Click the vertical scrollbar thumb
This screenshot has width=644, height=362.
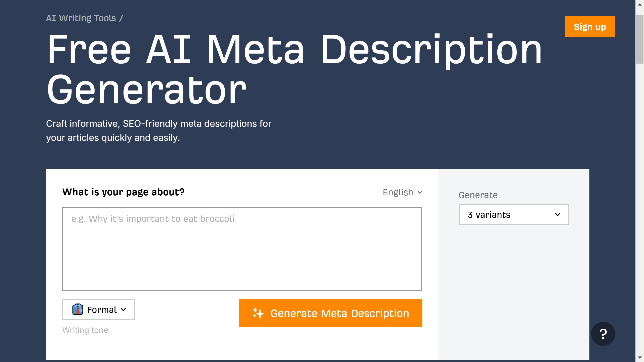[x=639, y=39]
